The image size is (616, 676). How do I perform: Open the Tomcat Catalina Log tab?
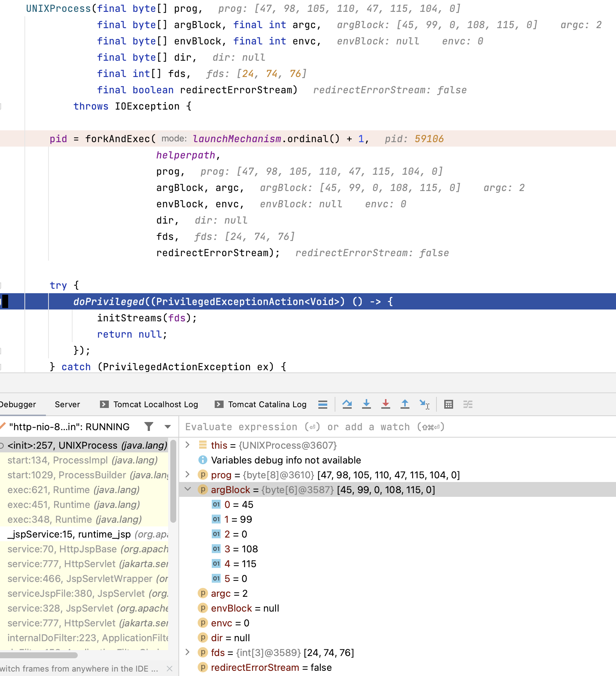coord(261,405)
